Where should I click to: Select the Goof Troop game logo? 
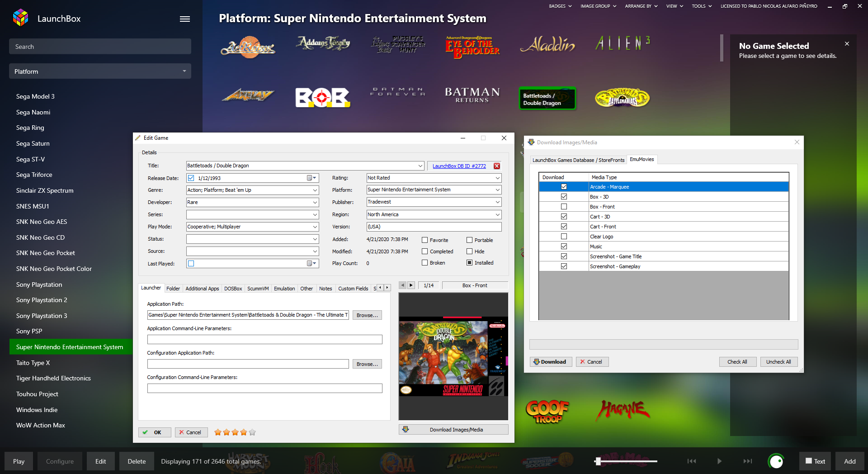coord(547,412)
